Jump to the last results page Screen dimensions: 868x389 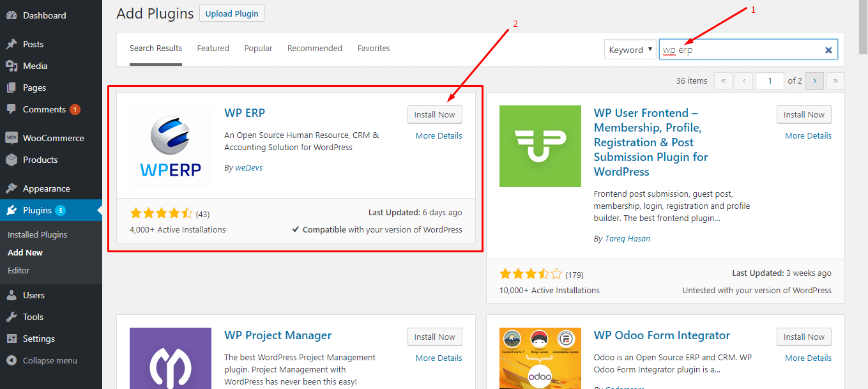tap(835, 80)
